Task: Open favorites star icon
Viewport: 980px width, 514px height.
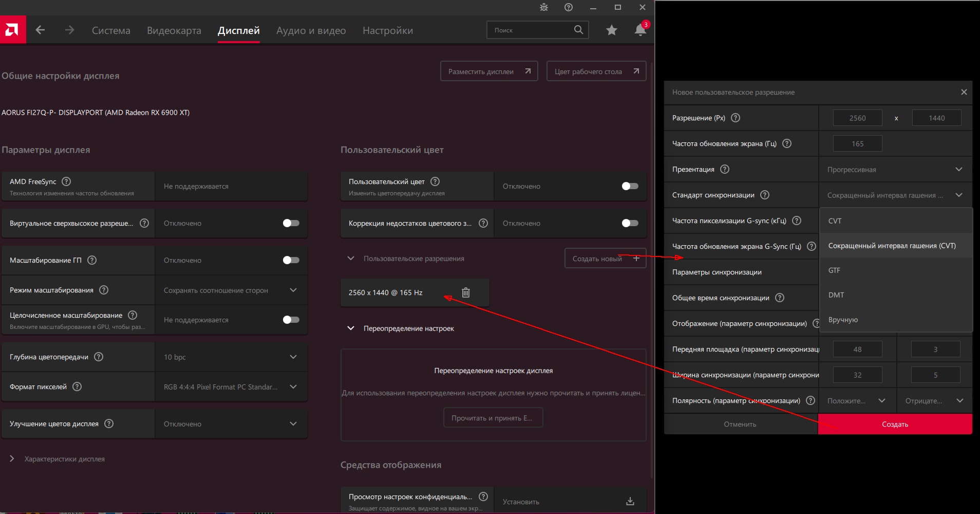Action: tap(611, 30)
